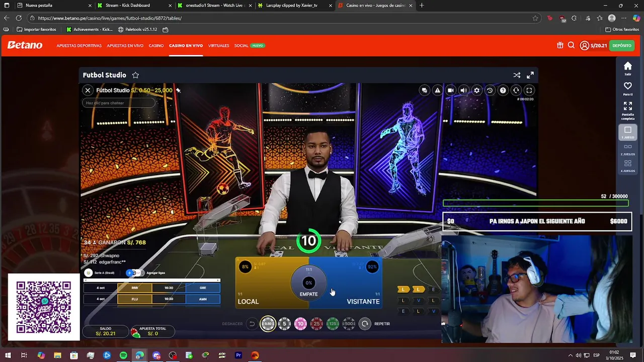Click GRE team cell in match row
The width and height of the screenshot is (644, 362).
click(x=203, y=288)
